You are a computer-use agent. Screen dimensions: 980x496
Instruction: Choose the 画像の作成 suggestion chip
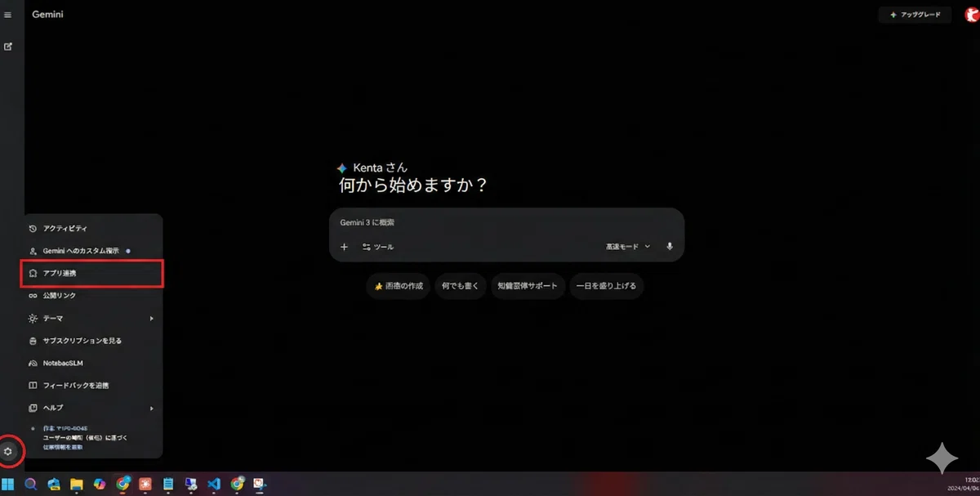(399, 287)
